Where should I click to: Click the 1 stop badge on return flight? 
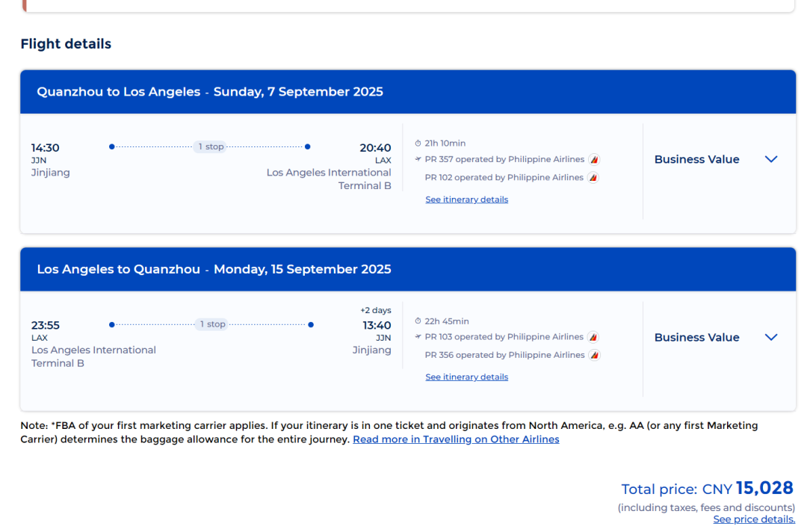(212, 324)
